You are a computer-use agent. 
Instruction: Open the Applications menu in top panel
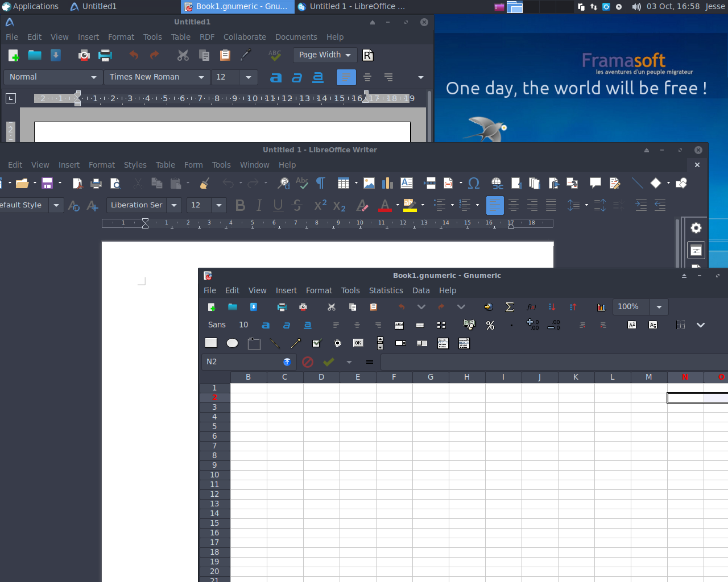point(30,6)
